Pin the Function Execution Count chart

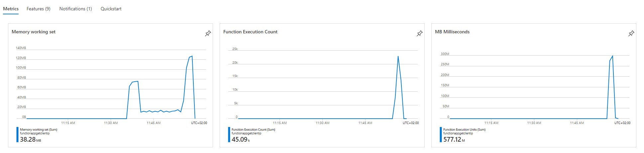pyautogui.click(x=420, y=33)
